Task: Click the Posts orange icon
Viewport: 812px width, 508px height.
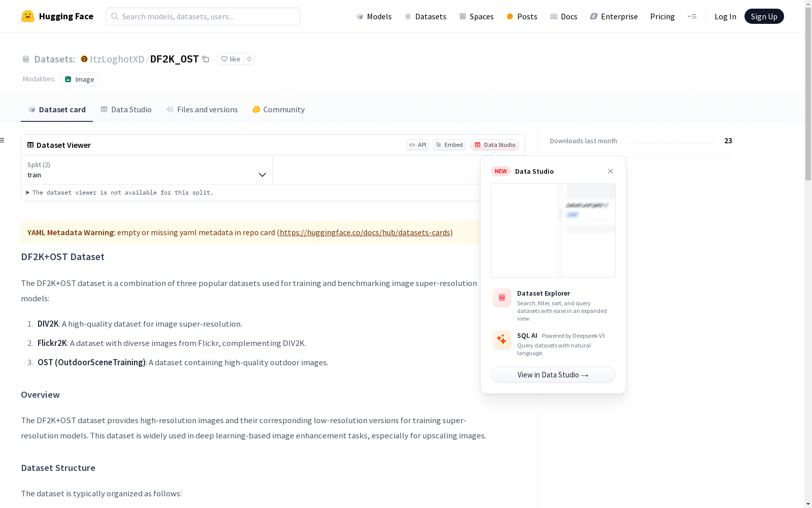Action: (x=510, y=16)
